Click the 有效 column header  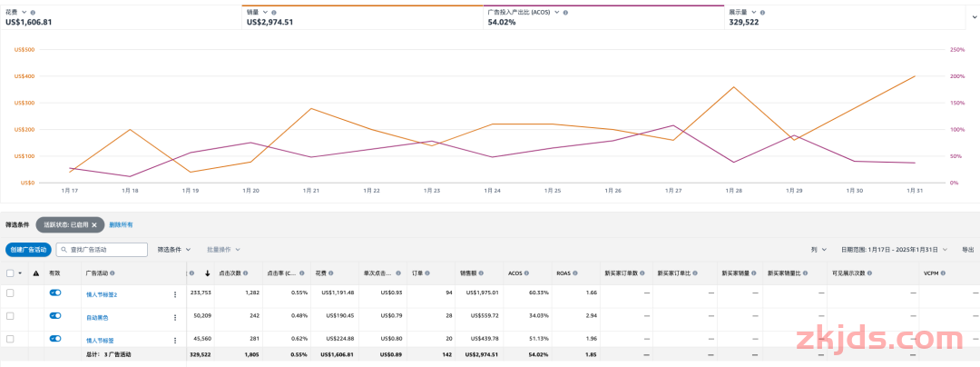(55, 273)
